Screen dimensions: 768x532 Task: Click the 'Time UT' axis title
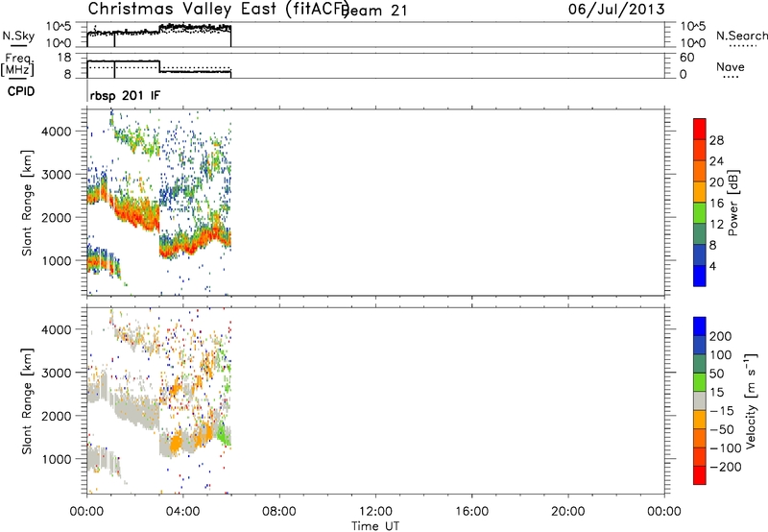pyautogui.click(x=375, y=526)
